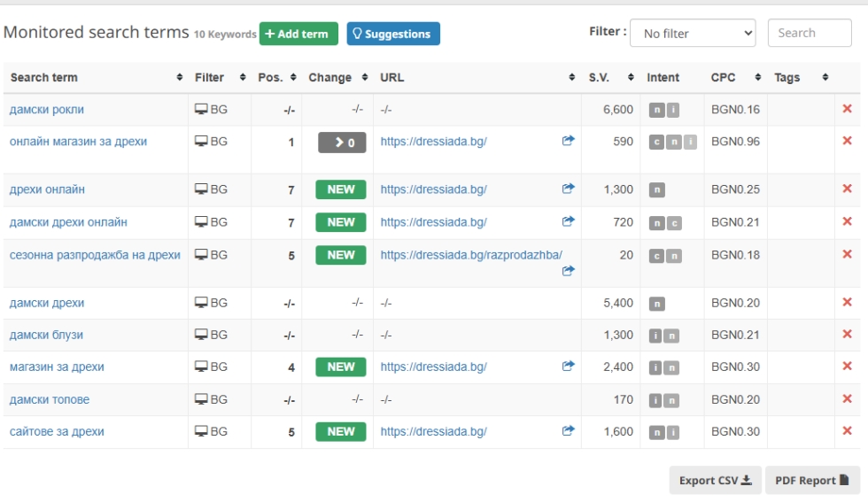Viewport: 868px width, 502px height.
Task: Open external link icon for онлайн магазин за дрехи
Action: click(x=569, y=141)
